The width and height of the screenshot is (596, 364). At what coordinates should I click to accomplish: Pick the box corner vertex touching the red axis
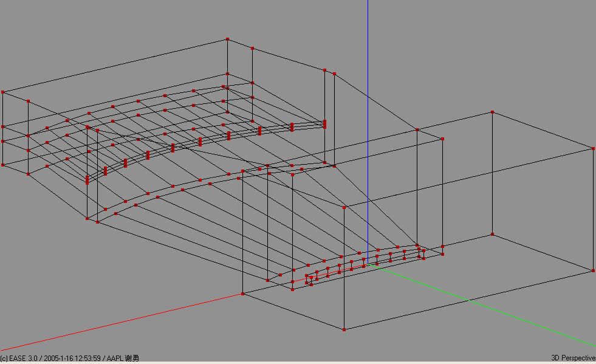243,294
